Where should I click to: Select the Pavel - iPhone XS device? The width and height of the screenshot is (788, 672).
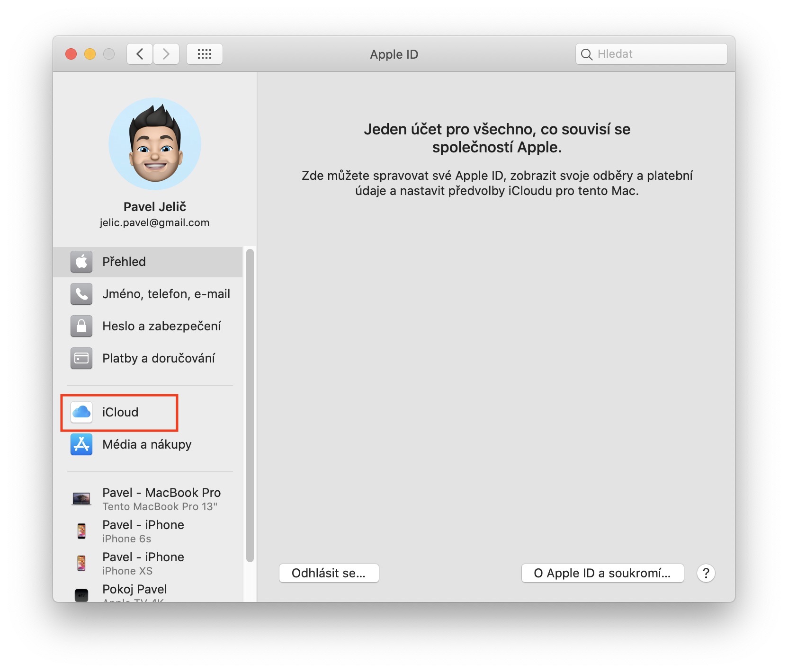click(x=148, y=563)
